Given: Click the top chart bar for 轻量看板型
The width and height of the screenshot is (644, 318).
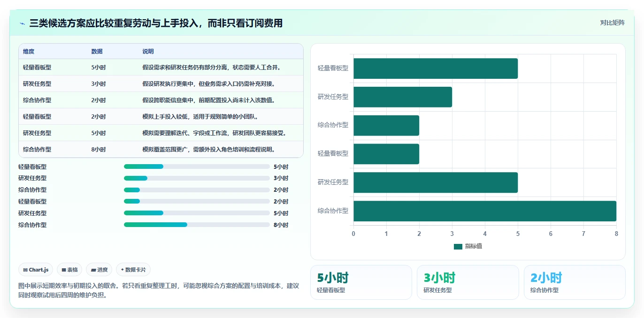Looking at the screenshot, I should (x=436, y=68).
